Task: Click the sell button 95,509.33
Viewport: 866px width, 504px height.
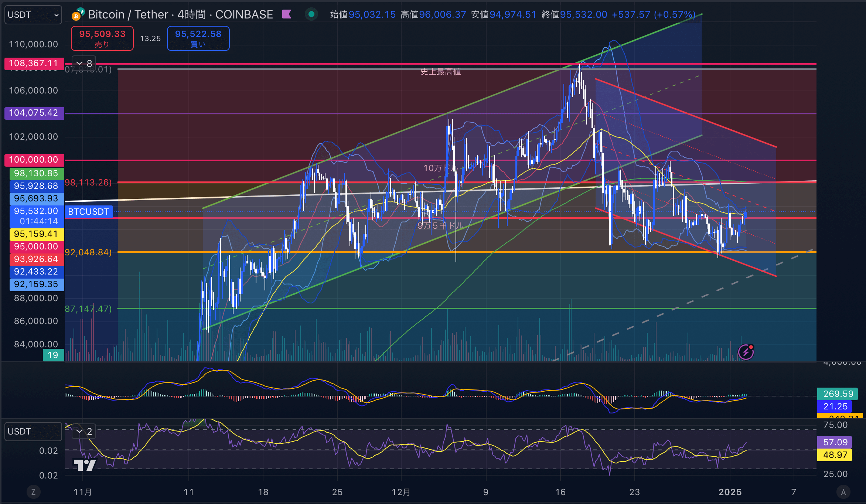Action: [x=102, y=38]
